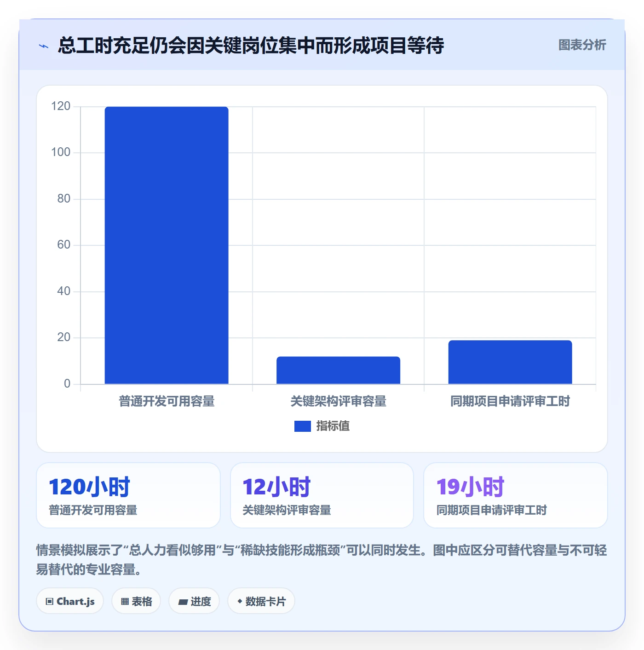The image size is (644, 650).
Task: Click the title 总工时充足仍会因关键岗位集中而形成项目等待
Action: [x=251, y=46]
